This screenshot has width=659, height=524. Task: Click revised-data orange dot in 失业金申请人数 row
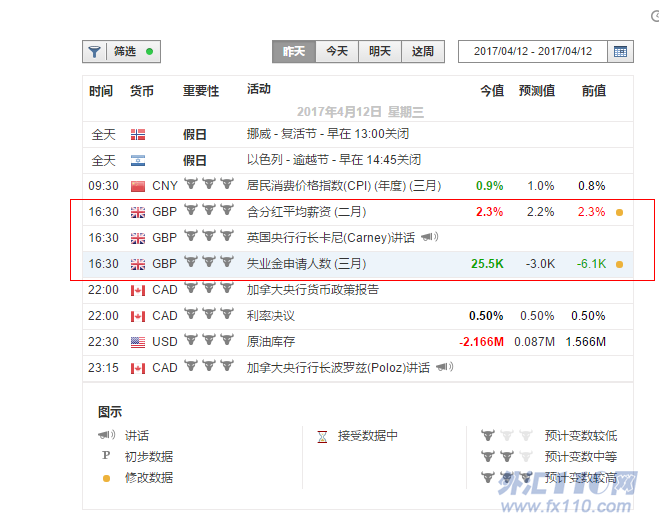(619, 264)
